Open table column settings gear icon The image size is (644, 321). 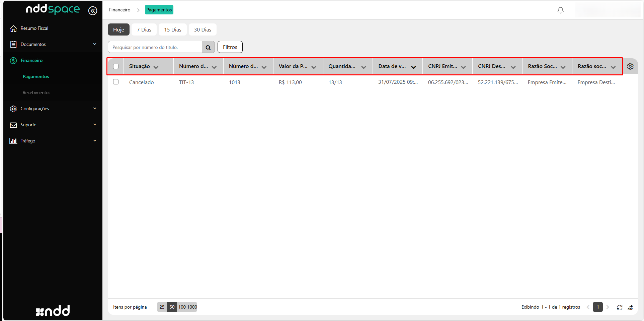[630, 66]
